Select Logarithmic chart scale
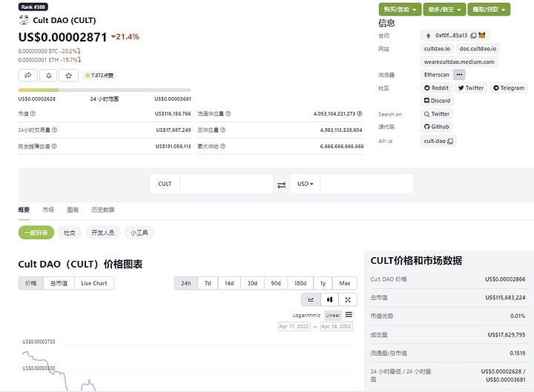This screenshot has height=392, width=534. [306, 315]
